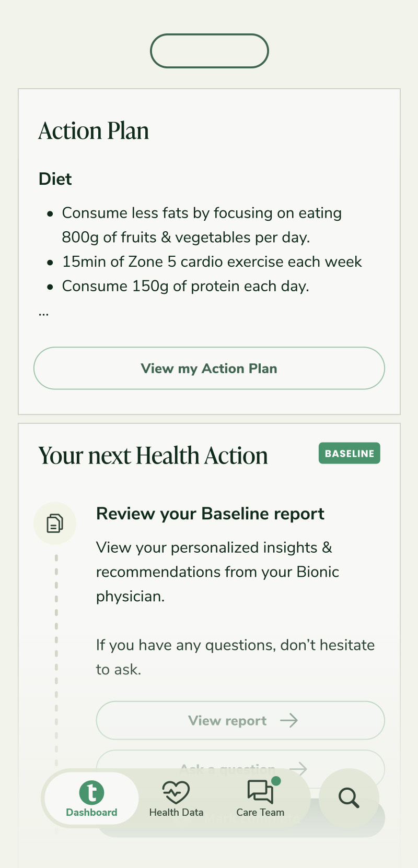This screenshot has height=868, width=418.
Task: Click the arrow inside View report button
Action: [289, 721]
